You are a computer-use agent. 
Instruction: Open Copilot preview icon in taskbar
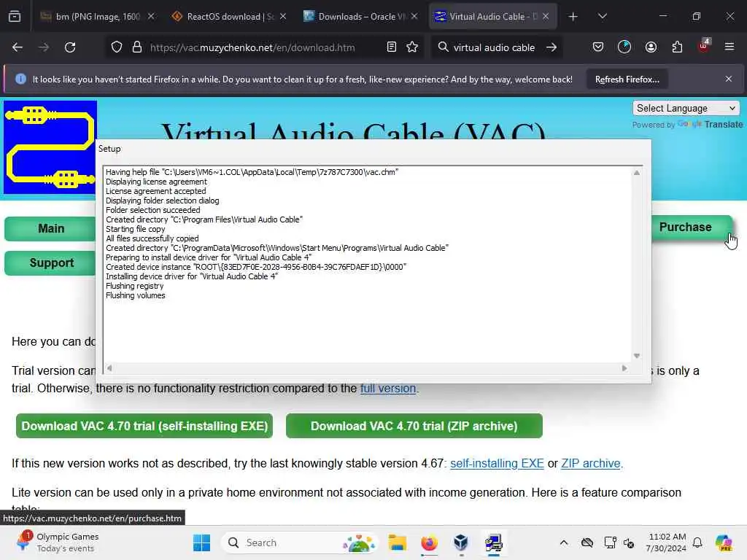pos(724,542)
